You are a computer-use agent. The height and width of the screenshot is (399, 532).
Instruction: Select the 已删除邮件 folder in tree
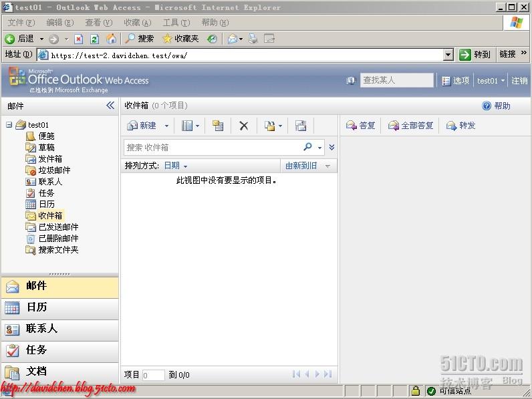click(x=58, y=238)
